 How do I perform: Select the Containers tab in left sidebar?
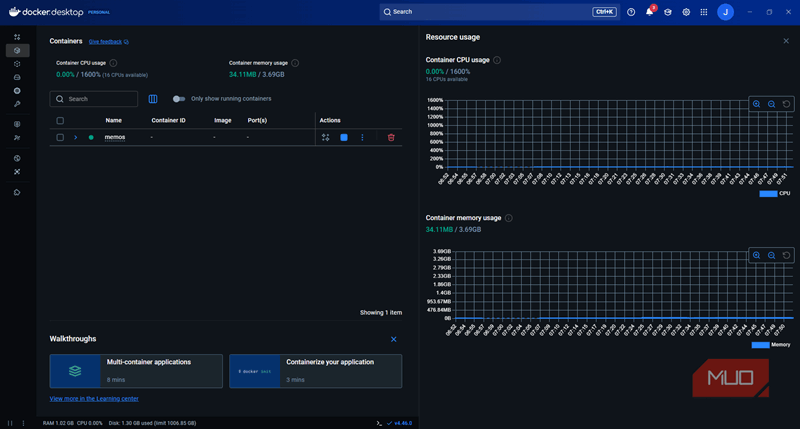point(17,50)
